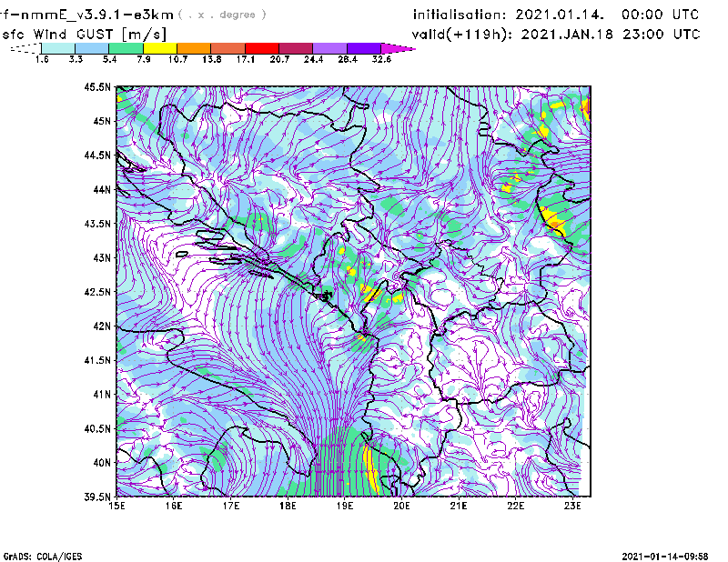Click the 44N latitude label

pyautogui.click(x=102, y=189)
